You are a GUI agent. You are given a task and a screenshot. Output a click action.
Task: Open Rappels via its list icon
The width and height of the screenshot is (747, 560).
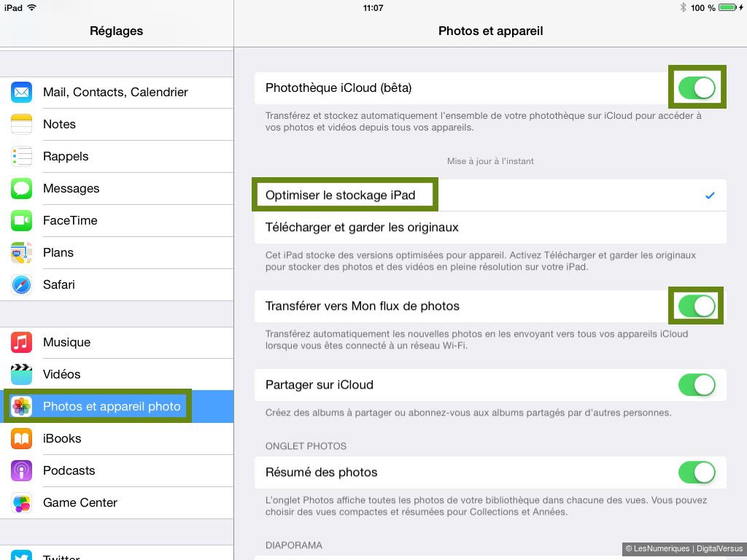tap(21, 156)
